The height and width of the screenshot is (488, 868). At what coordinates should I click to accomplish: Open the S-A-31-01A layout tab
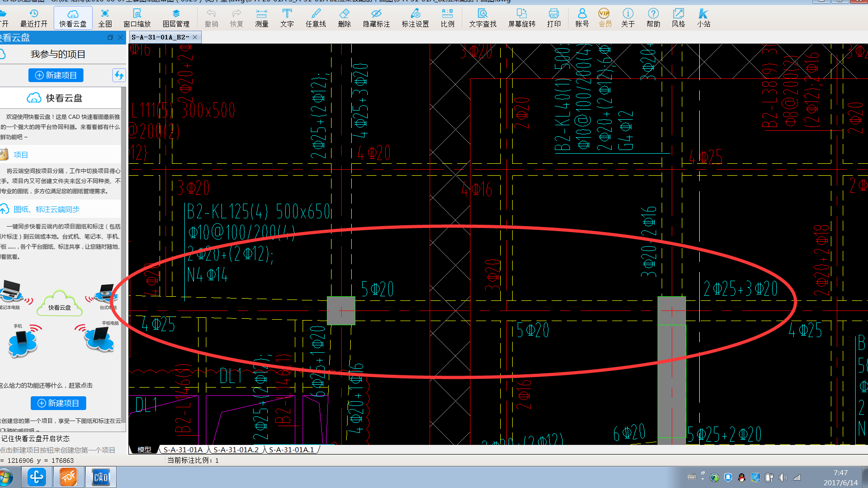[183, 449]
